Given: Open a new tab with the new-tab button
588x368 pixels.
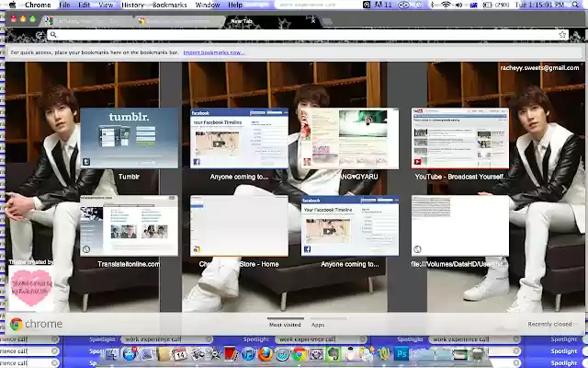Looking at the screenshot, I should 327,21.
